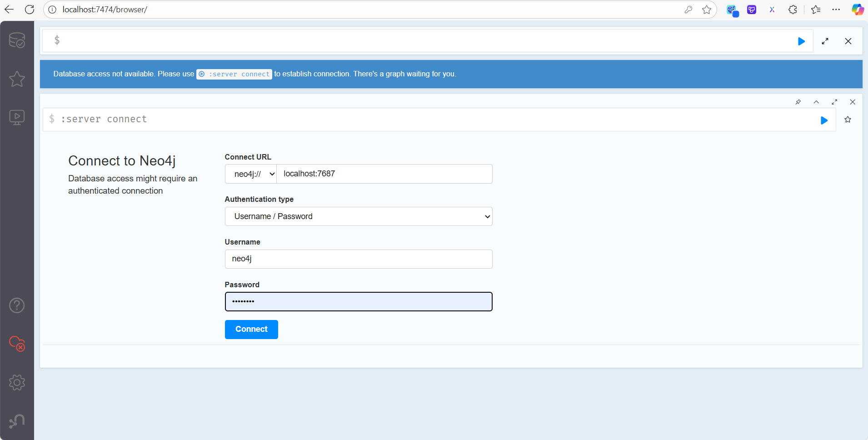Clear the top editor with the X icon
868x440 pixels.
[848, 41]
